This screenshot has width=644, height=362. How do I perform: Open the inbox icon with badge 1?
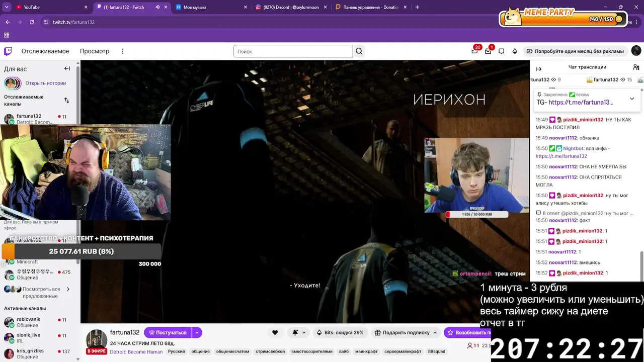[x=488, y=51]
